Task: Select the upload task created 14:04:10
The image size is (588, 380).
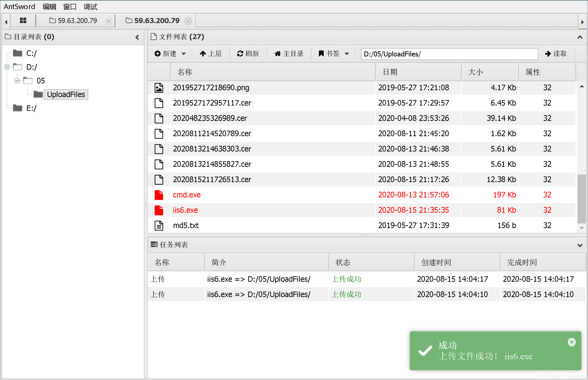Action: (367, 295)
